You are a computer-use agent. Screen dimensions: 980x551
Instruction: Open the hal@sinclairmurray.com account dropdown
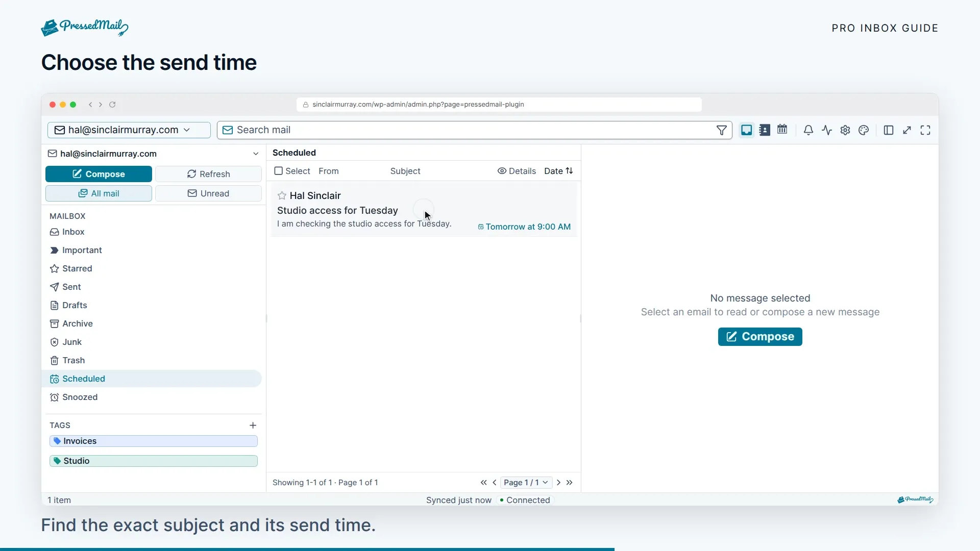[129, 130]
